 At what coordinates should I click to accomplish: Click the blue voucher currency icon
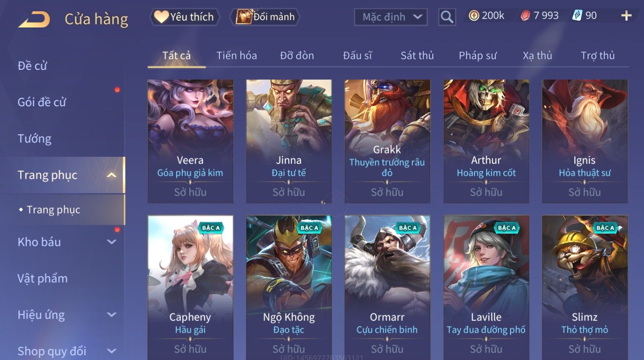pyautogui.click(x=577, y=16)
